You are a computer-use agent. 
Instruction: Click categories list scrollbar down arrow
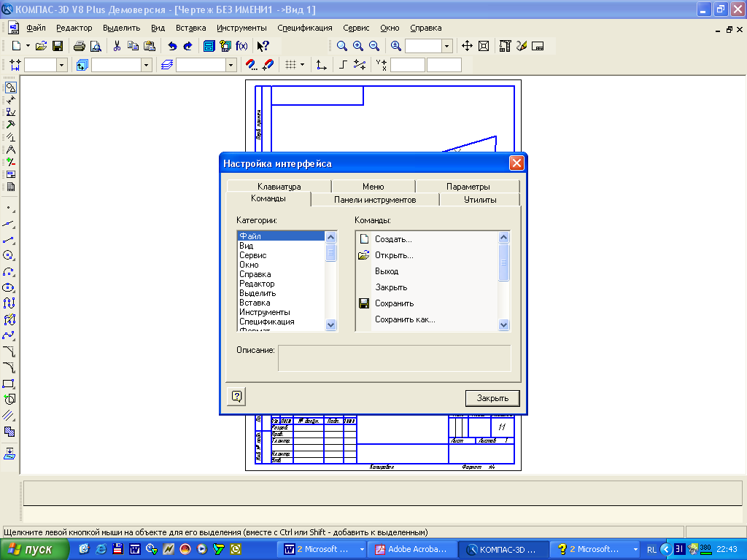[330, 324]
